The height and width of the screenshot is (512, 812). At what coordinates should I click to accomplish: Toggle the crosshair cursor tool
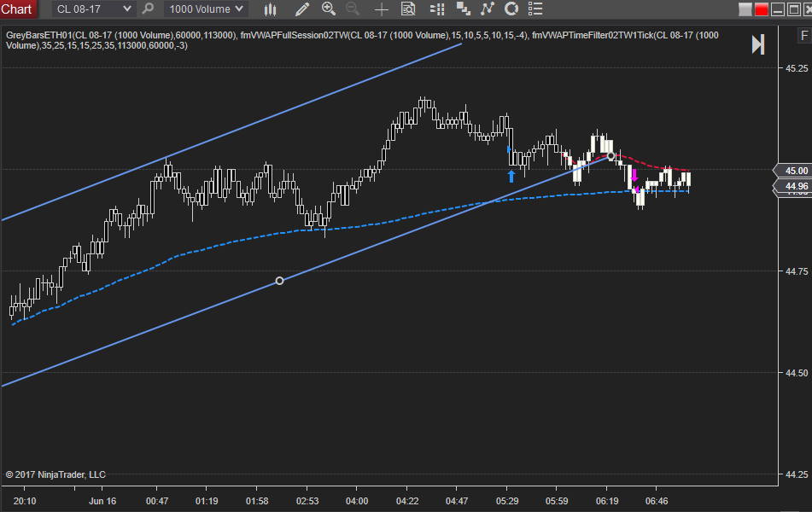381,9
